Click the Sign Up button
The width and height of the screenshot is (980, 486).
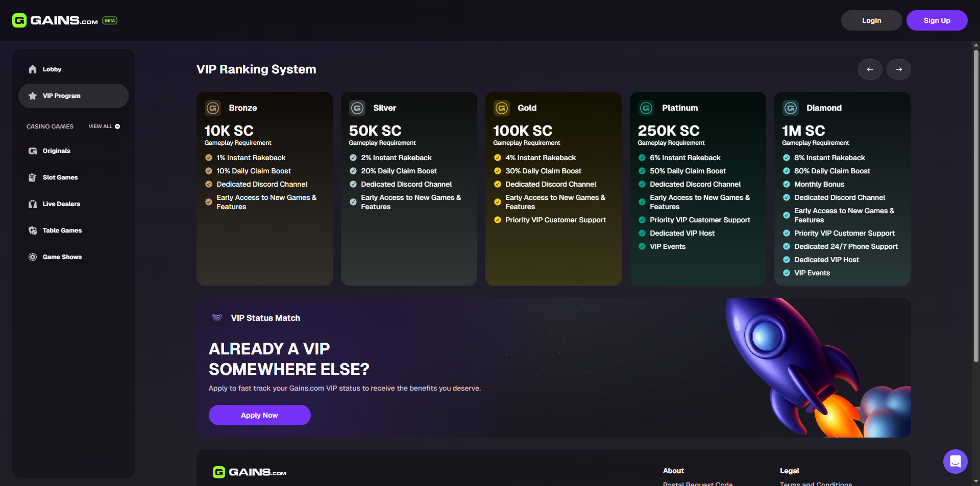(x=937, y=20)
